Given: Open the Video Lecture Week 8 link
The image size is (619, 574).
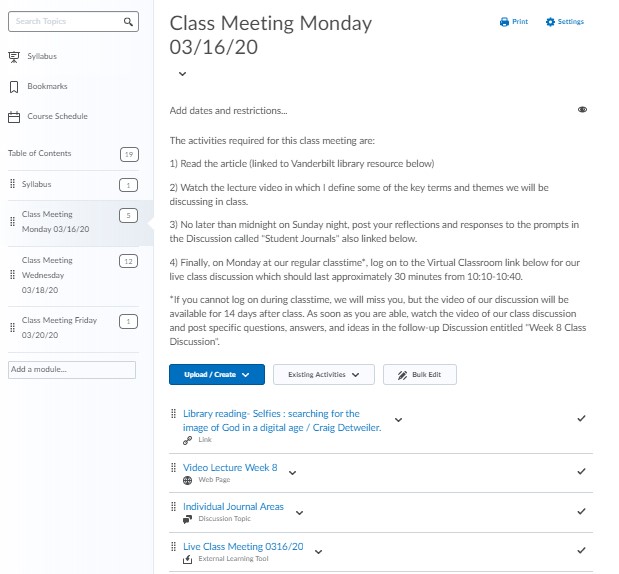Looking at the screenshot, I should coord(230,467).
